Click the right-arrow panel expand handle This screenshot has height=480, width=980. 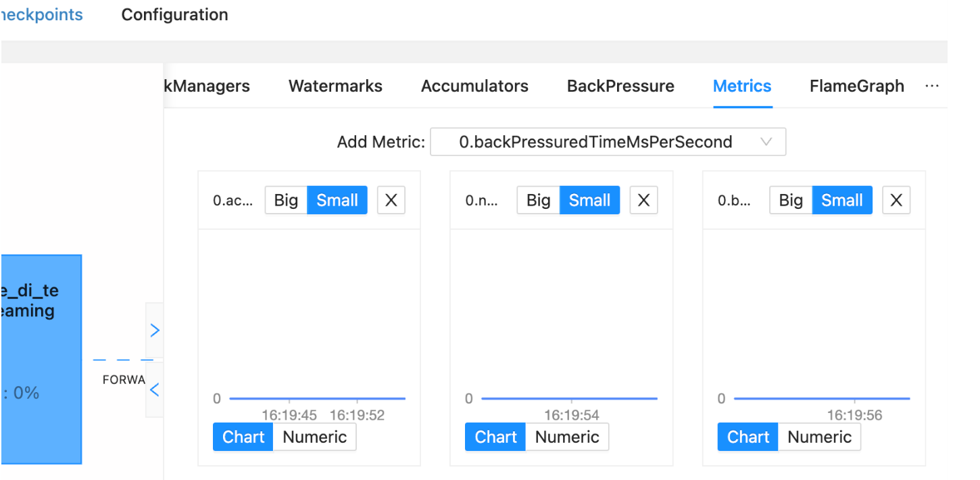pyautogui.click(x=155, y=330)
